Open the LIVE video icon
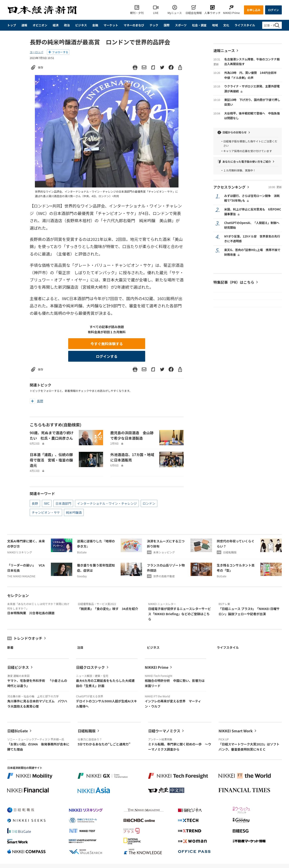The width and height of the screenshot is (289, 868). coord(156,7)
